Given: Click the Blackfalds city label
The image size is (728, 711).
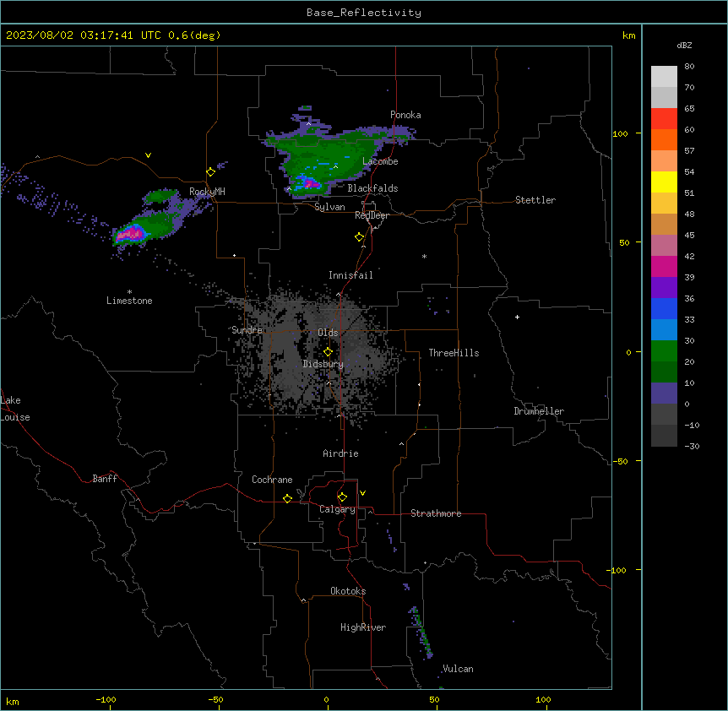Looking at the screenshot, I should click(x=372, y=188).
